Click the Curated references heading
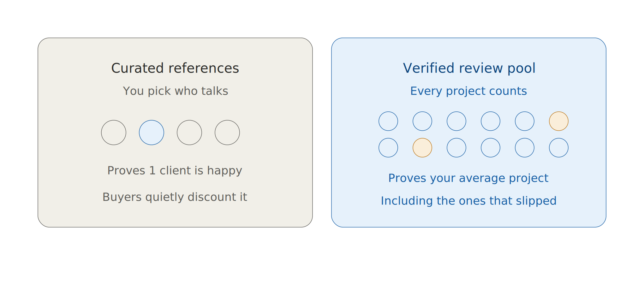 click(x=175, y=68)
